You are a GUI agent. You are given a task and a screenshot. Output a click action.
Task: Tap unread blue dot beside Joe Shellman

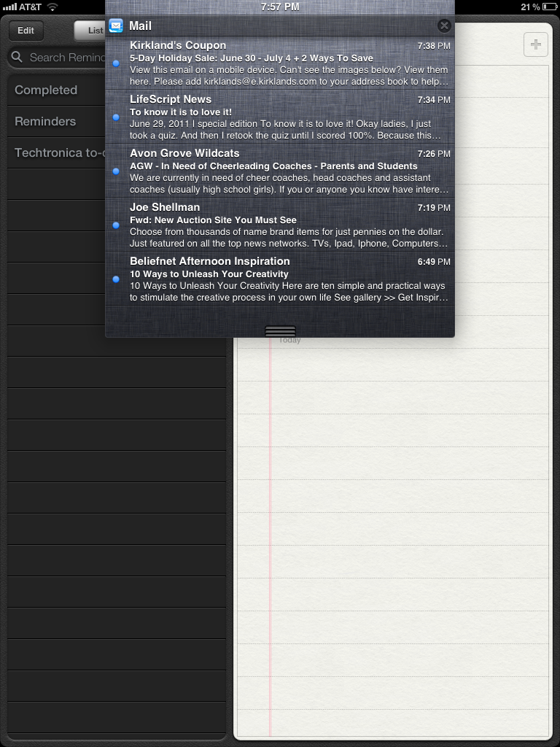[116, 225]
